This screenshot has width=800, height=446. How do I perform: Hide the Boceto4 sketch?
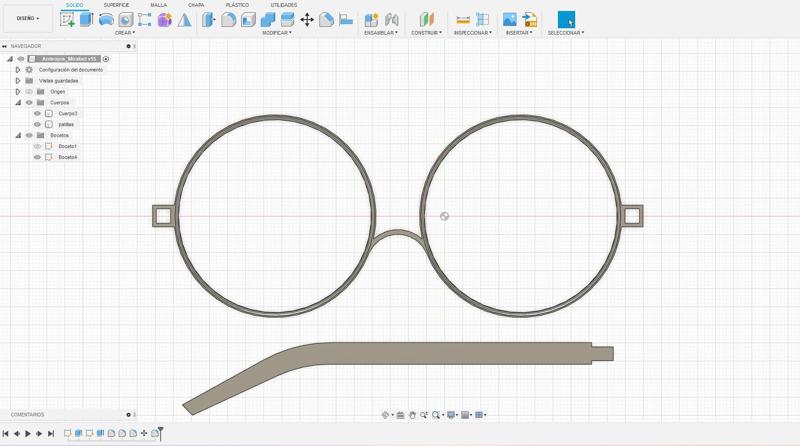coord(37,157)
